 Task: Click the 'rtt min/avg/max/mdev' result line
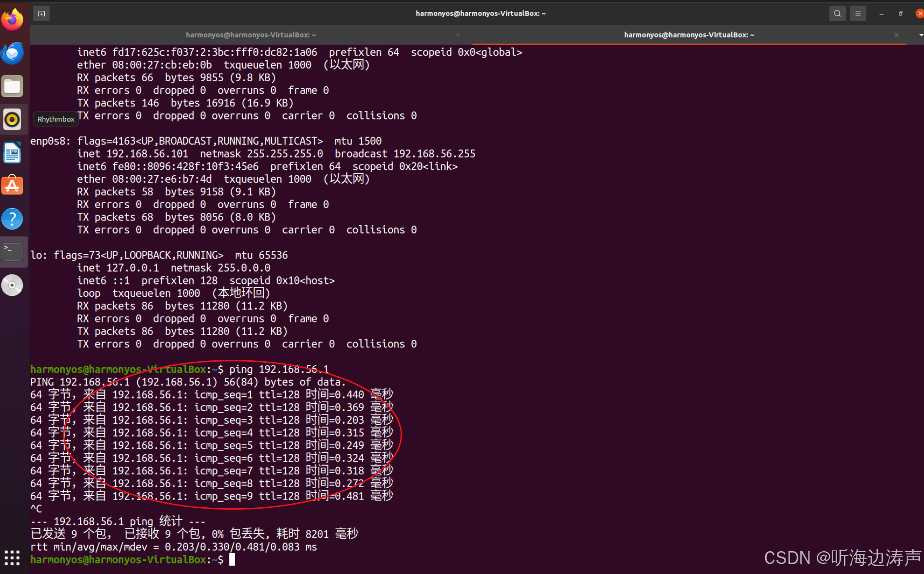tap(174, 547)
